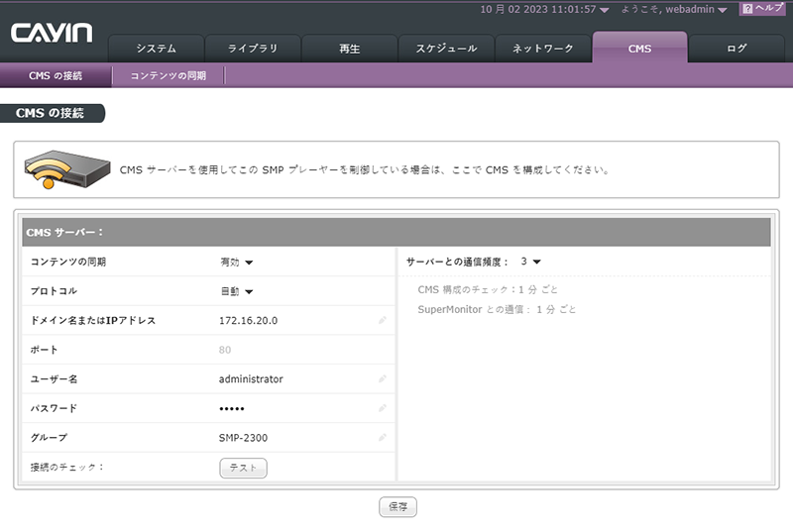793x532 pixels.
Task: Open the ログ tab
Action: point(736,48)
